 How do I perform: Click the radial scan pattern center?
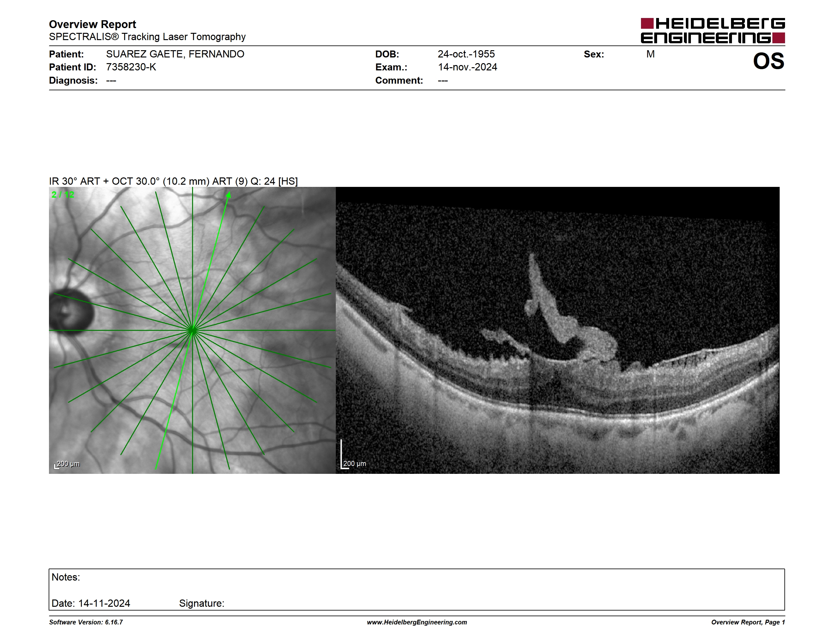pyautogui.click(x=192, y=331)
